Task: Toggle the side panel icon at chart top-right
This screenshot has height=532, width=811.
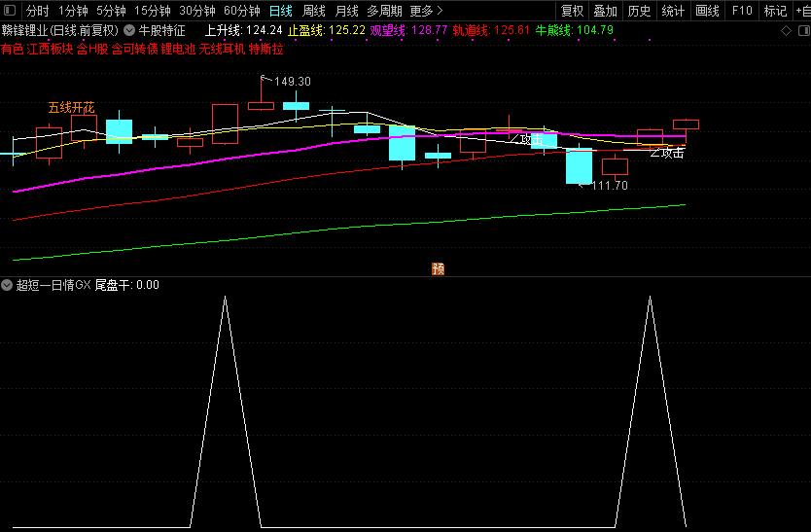Action: pos(804,31)
